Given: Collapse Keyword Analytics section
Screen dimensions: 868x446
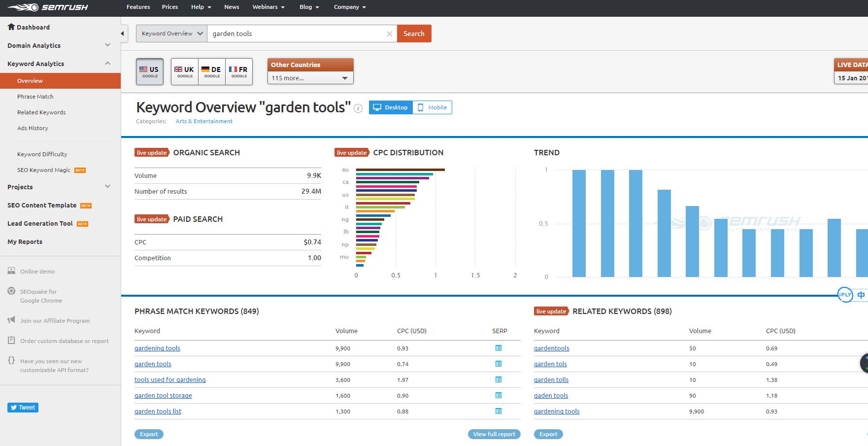Looking at the screenshot, I should click(x=59, y=64).
